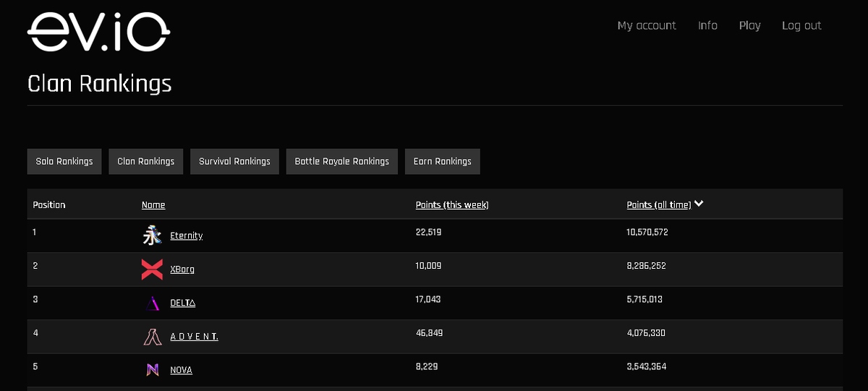Click position number 1 in Eternity row

tap(35, 233)
